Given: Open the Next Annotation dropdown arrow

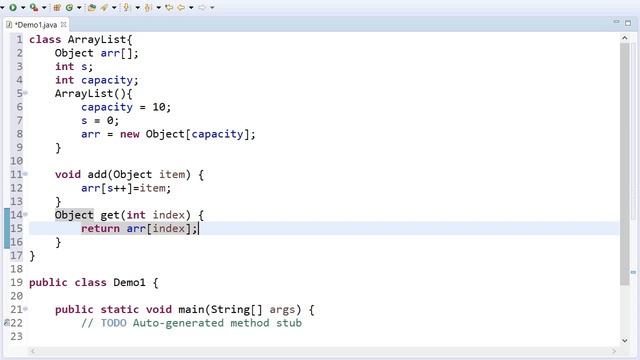Looking at the screenshot, I should tap(138, 7).
